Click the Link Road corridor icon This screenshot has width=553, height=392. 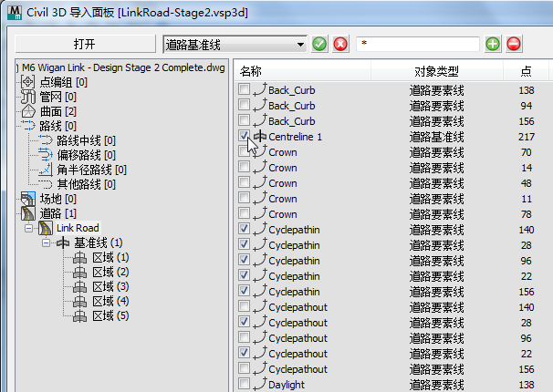[x=46, y=228]
